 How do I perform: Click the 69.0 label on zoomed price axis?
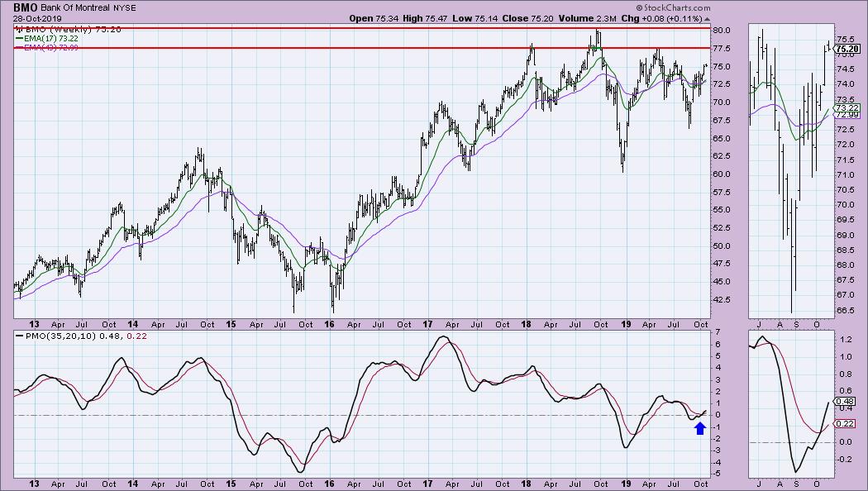click(x=846, y=235)
